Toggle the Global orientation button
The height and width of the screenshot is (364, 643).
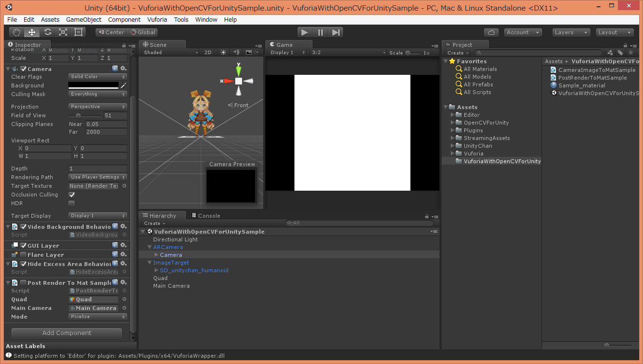tap(142, 32)
